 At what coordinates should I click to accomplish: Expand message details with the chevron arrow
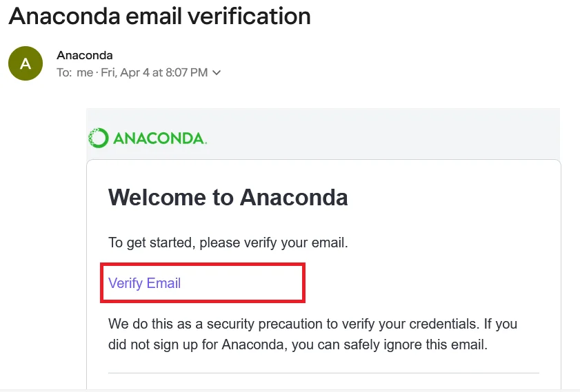click(217, 73)
